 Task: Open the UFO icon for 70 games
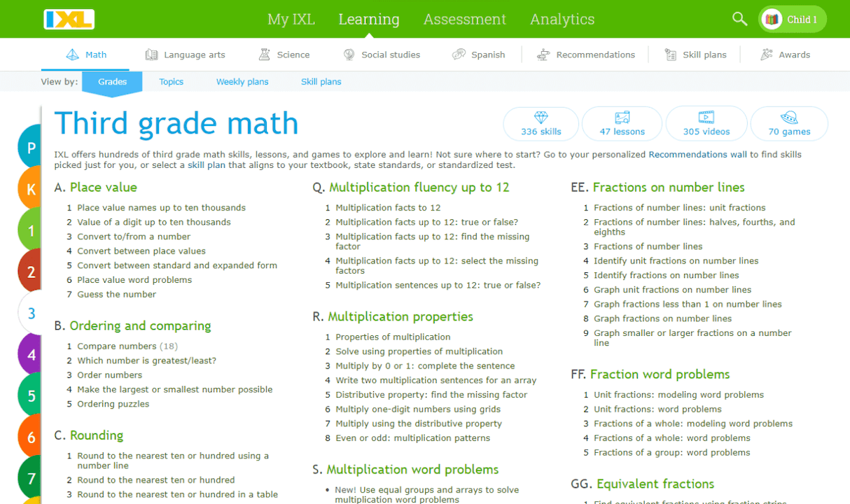click(789, 118)
